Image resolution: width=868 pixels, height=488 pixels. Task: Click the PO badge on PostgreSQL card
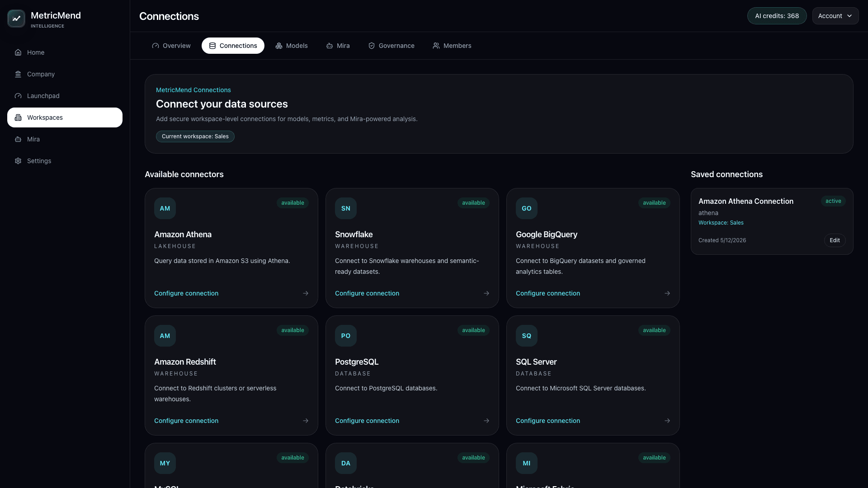coord(346,336)
